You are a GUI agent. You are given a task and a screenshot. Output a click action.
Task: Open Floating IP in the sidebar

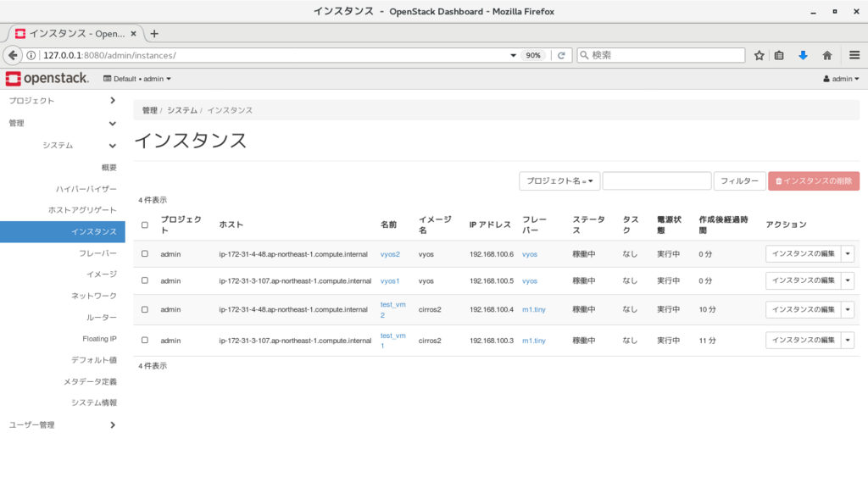[100, 339]
